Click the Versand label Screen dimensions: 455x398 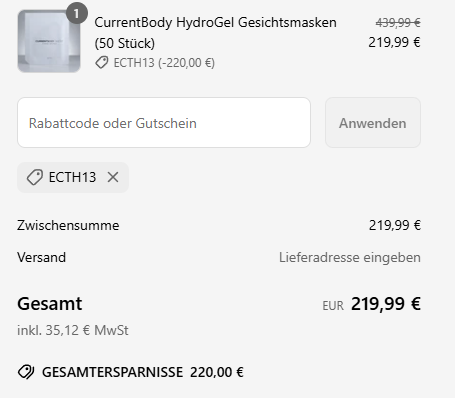(41, 257)
